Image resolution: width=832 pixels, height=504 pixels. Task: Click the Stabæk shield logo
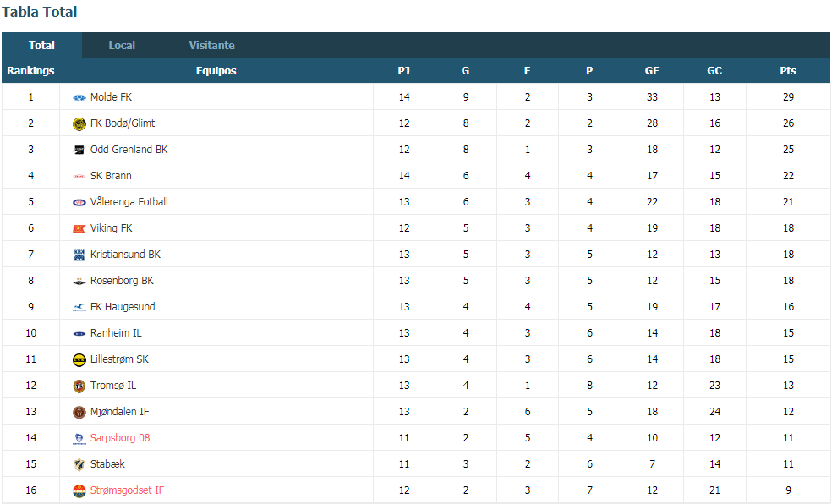79,465
